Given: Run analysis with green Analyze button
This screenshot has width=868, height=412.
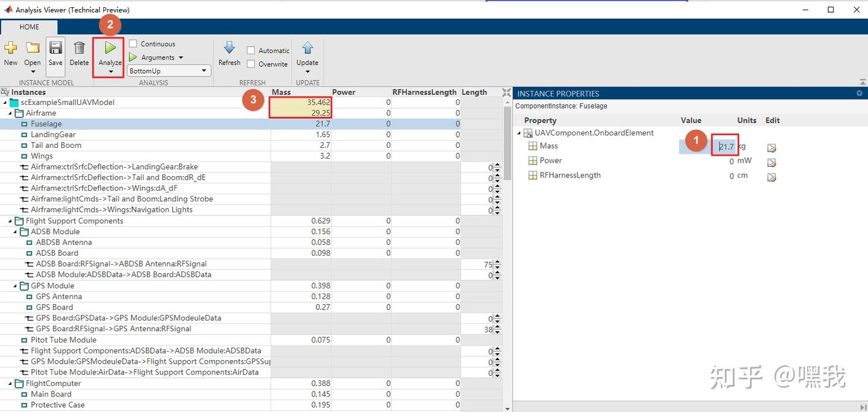Looking at the screenshot, I should (110, 48).
